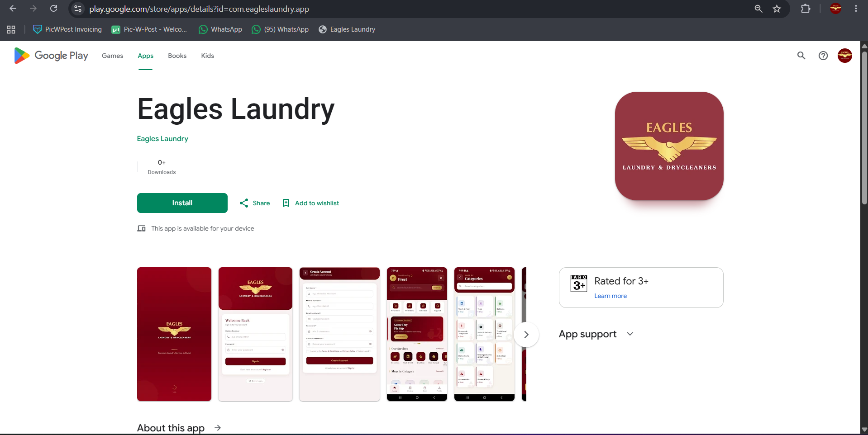Viewport: 868px width, 435px height.
Task: Click the page URL in address bar
Action: 199,9
